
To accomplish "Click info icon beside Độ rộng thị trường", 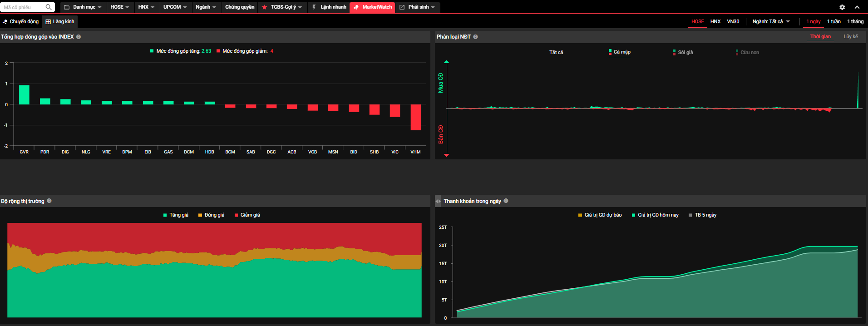I will [x=49, y=201].
